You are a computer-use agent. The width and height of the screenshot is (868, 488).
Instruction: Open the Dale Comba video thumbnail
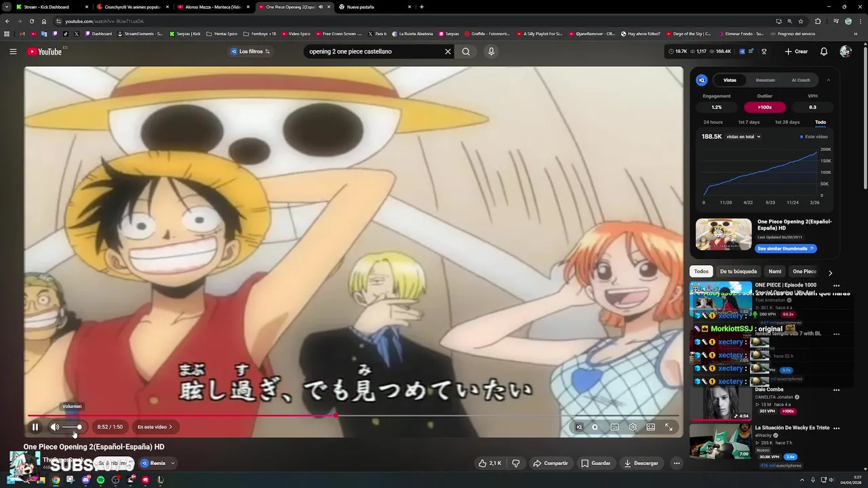[721, 403]
